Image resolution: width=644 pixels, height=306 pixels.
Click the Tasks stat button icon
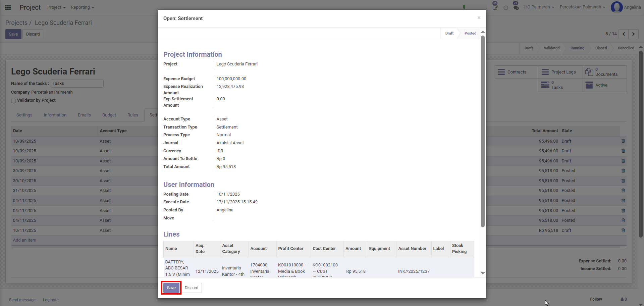[545, 85]
